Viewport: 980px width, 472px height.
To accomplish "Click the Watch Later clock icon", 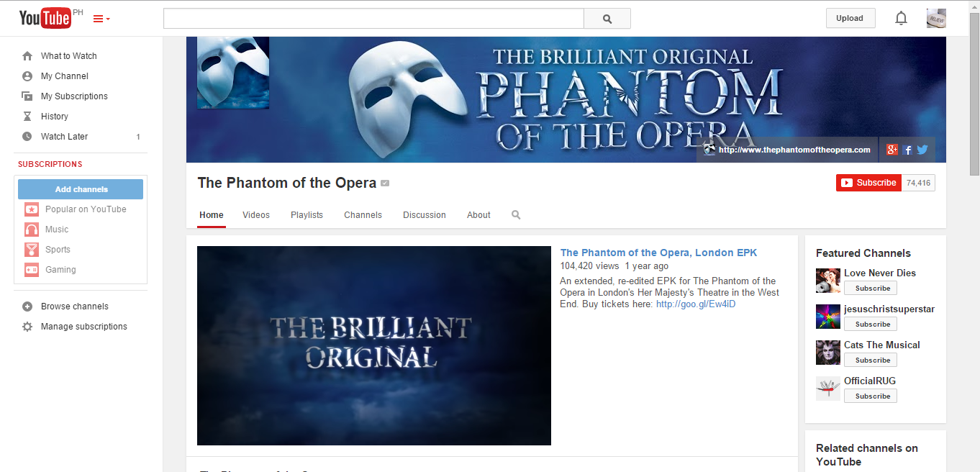I will point(27,136).
